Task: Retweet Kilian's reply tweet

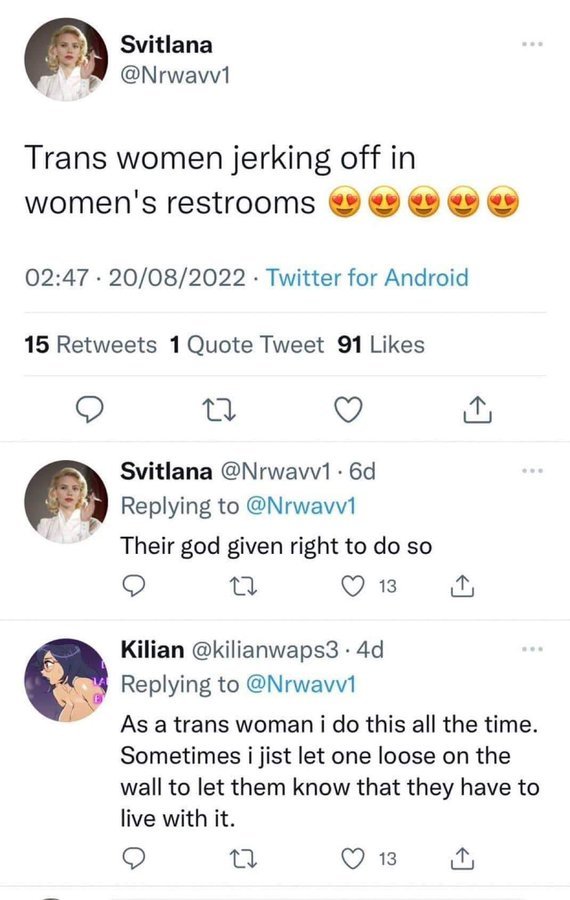Action: click(x=243, y=859)
